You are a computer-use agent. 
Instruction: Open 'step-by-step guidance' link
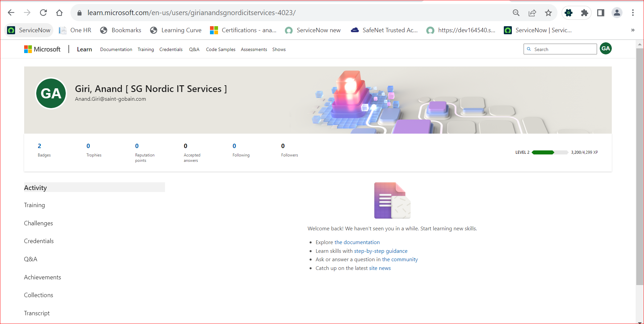coord(381,251)
